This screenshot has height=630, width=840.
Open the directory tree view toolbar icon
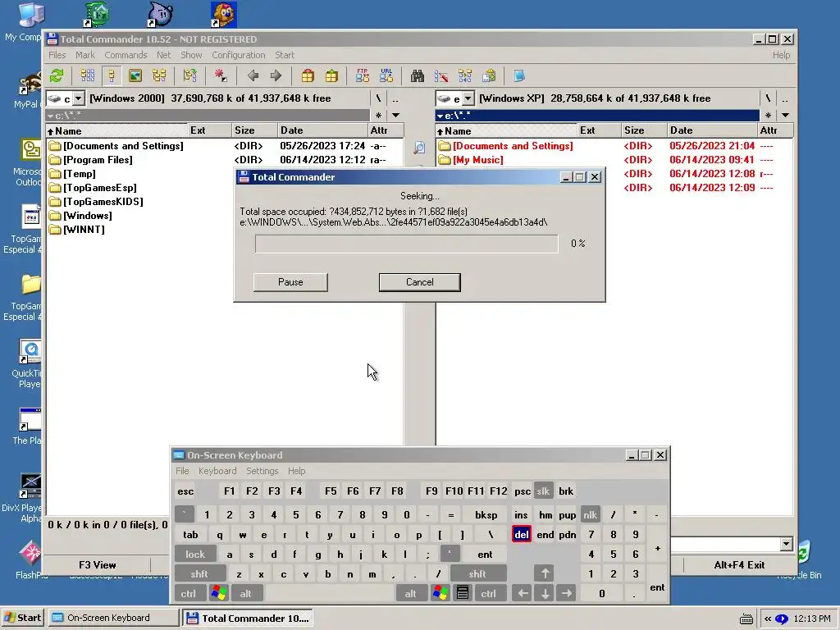point(159,76)
